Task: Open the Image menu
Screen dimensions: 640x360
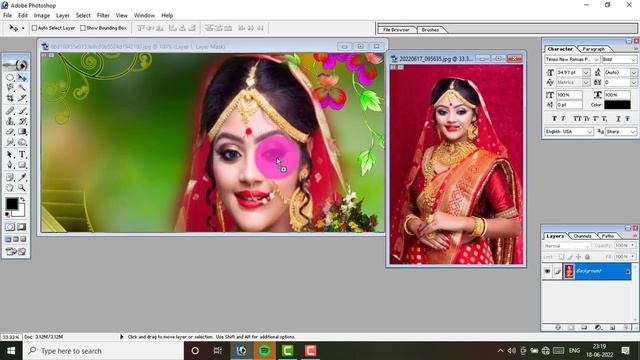Action: [x=42, y=16]
